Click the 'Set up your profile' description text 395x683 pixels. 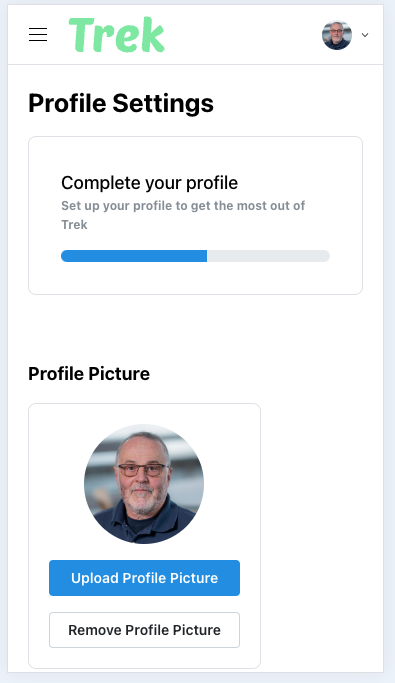[x=183, y=215]
